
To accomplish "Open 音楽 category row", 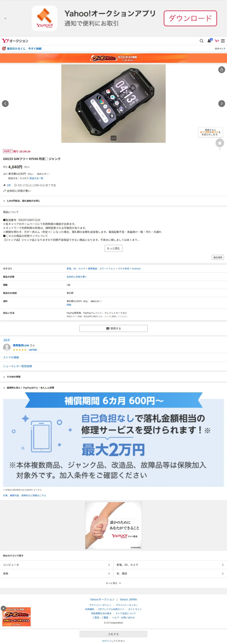I will pyautogui.click(x=57, y=574).
